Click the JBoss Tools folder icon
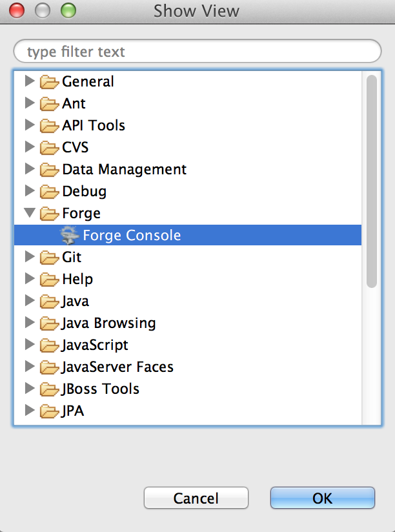The width and height of the screenshot is (395, 532). click(49, 389)
